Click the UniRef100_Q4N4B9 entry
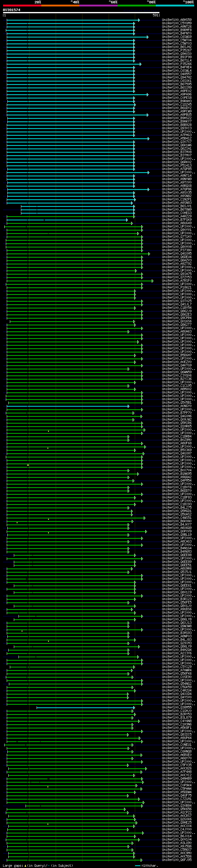Image resolution: width=197 pixels, height=868 pixels. pos(177,778)
